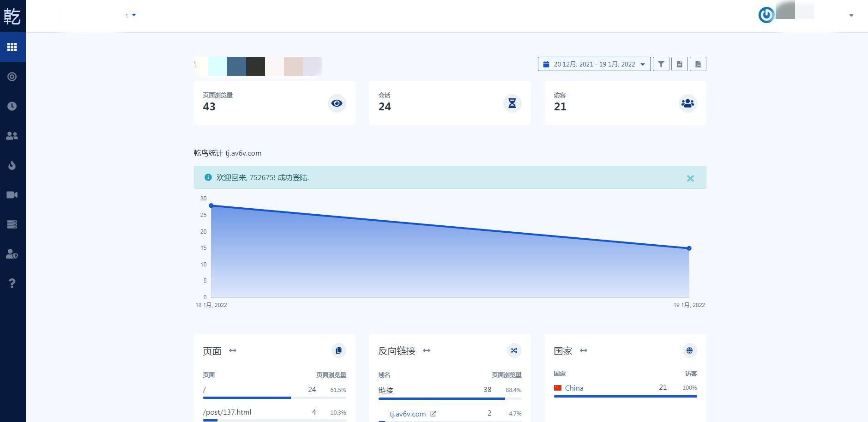Open the visitors icon in sidebar
Viewport: 868px width, 422px height.
pos(12,136)
